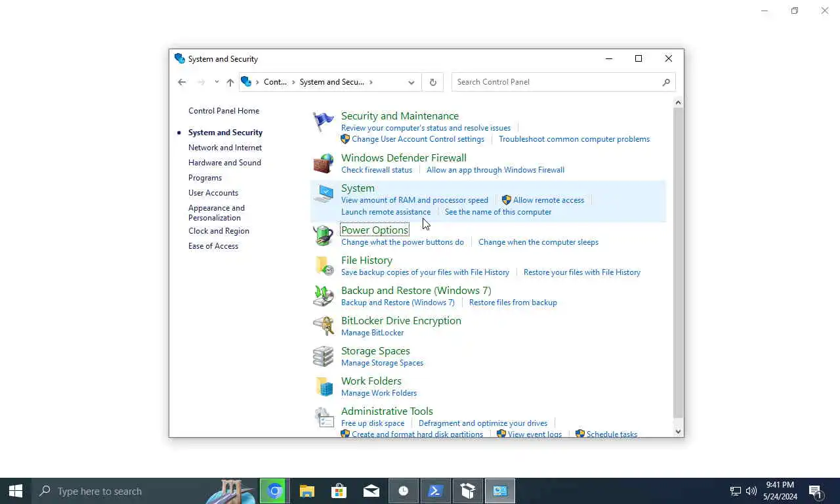The height and width of the screenshot is (504, 840).
Task: Select Appearance and Personalization category
Action: pyautogui.click(x=217, y=213)
